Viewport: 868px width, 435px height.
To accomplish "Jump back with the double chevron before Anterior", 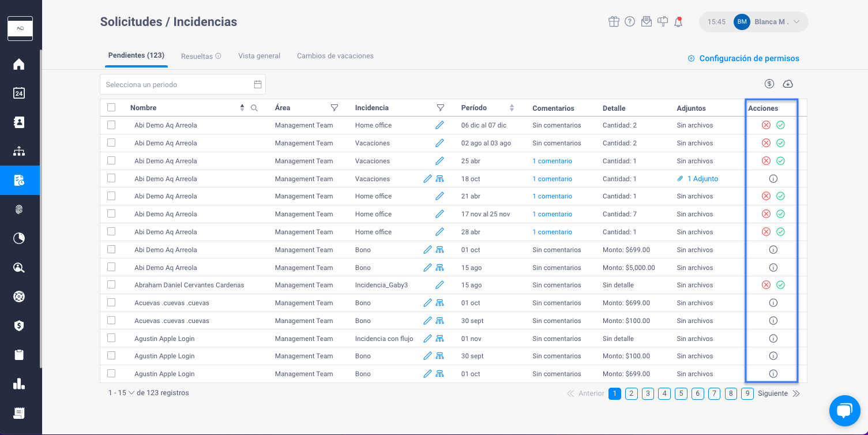I will click(x=570, y=393).
